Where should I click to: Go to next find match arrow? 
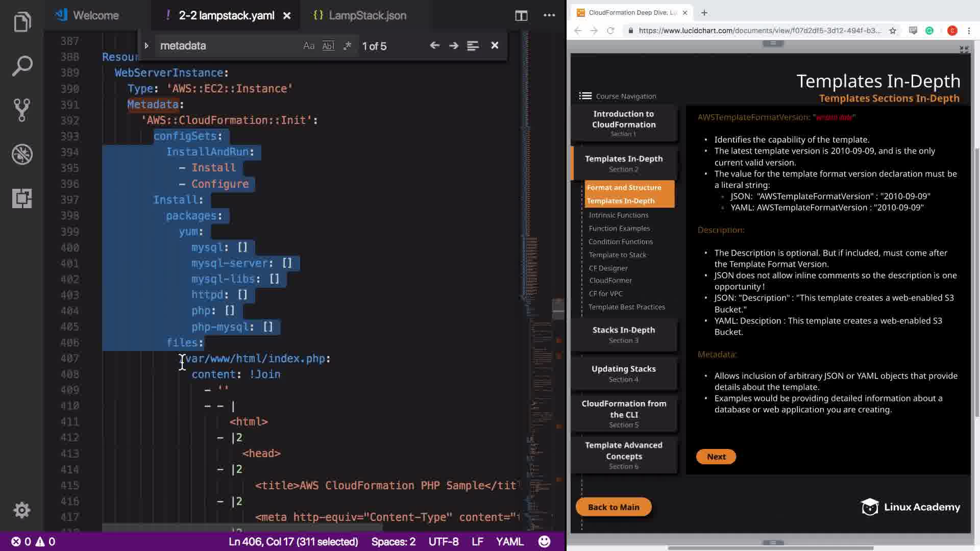click(x=453, y=45)
